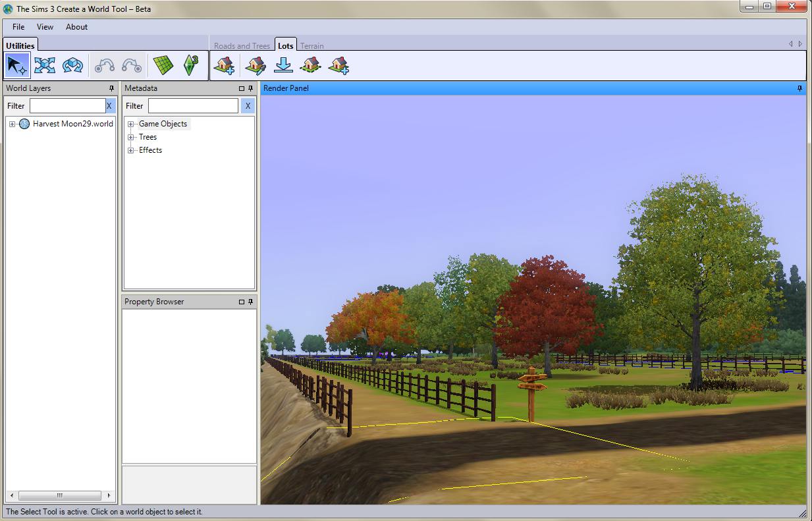Select the Lots tab
Image resolution: width=812 pixels, height=521 pixels.
point(286,45)
